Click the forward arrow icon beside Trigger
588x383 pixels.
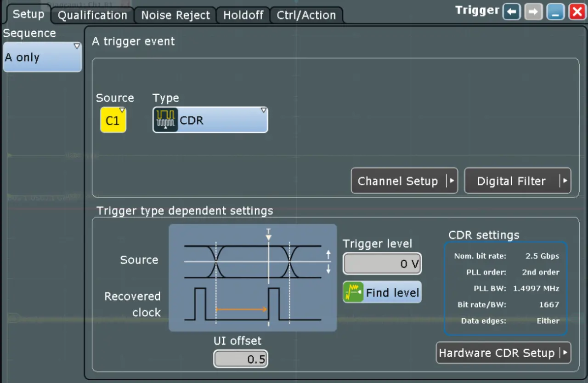pos(533,12)
